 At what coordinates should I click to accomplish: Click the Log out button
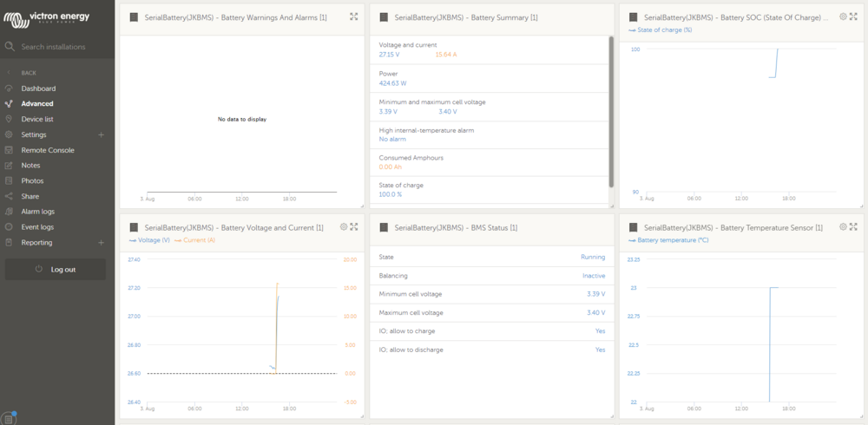click(x=56, y=269)
